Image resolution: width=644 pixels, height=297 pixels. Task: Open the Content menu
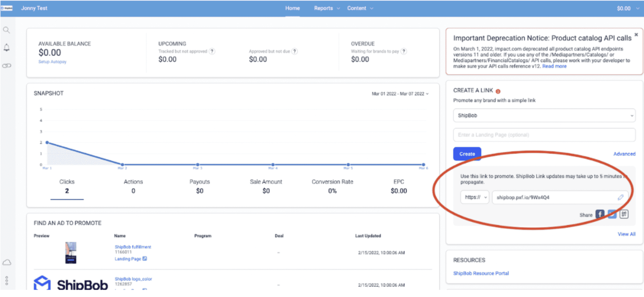360,8
